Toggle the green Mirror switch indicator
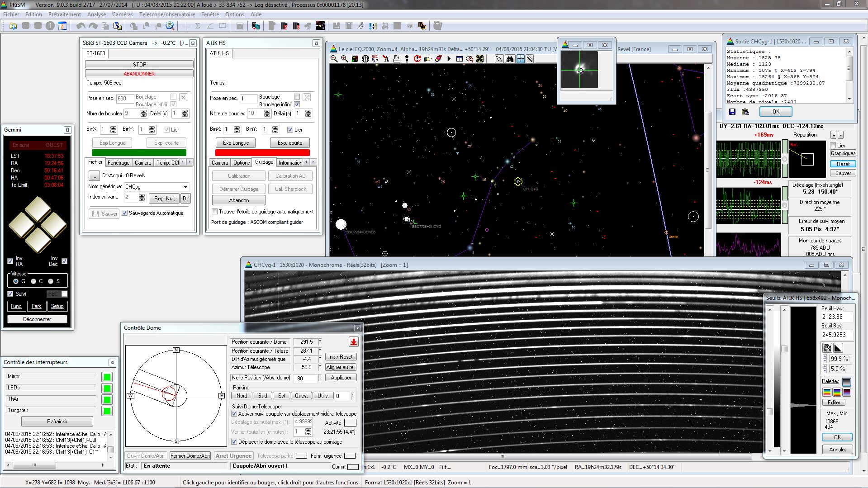 tap(107, 377)
